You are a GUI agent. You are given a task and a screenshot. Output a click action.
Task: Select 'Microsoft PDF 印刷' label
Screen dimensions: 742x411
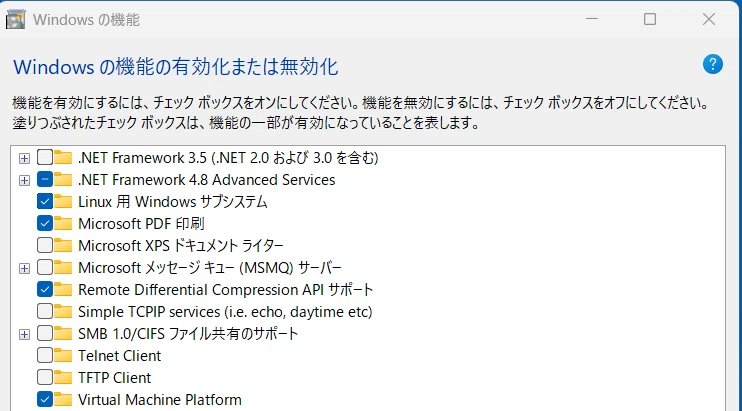tap(141, 223)
